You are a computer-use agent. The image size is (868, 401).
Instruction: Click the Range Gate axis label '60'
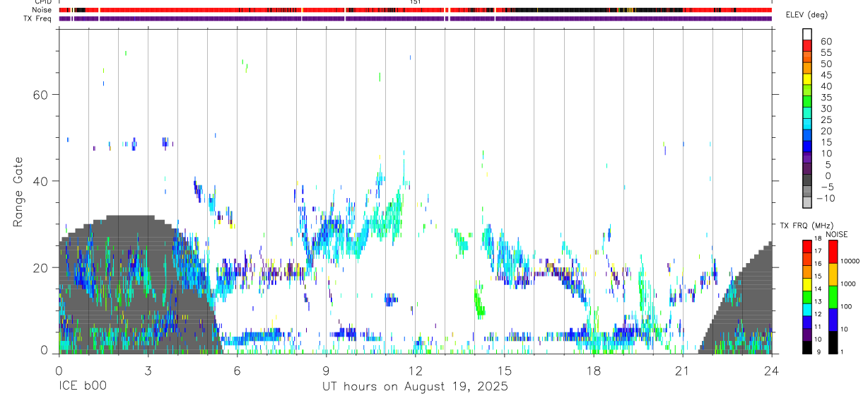pos(41,95)
